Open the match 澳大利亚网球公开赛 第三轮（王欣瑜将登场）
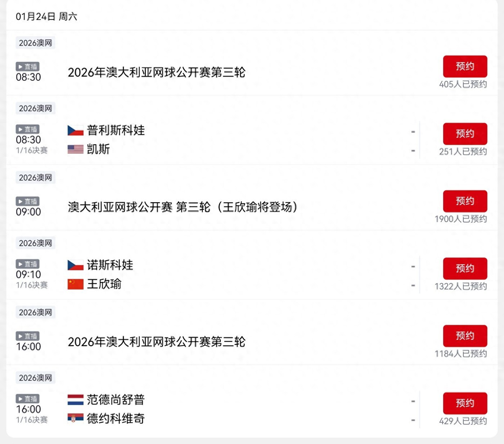 coord(183,208)
